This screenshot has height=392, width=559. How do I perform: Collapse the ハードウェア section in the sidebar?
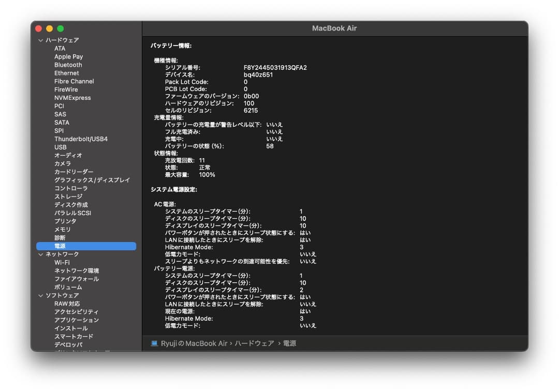pyautogui.click(x=40, y=40)
